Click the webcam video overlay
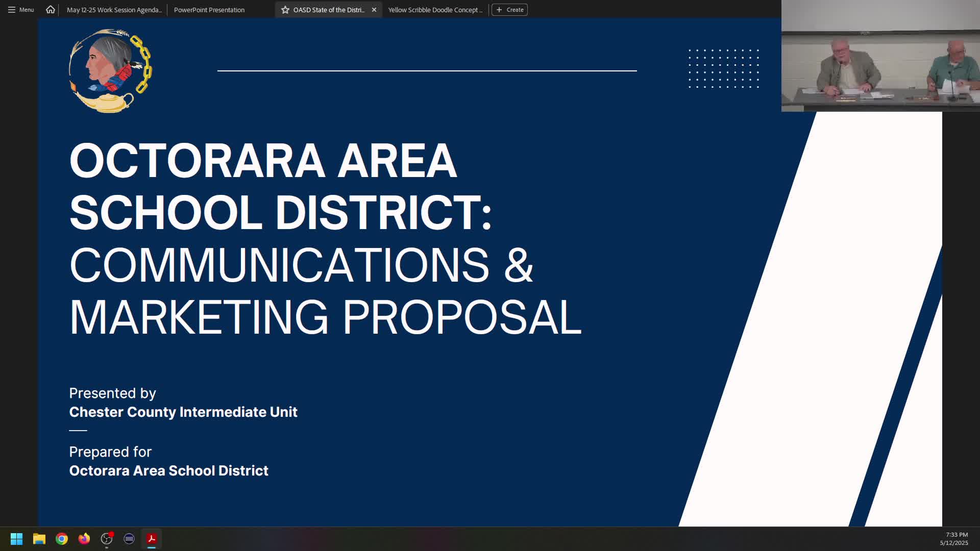 [x=880, y=56]
